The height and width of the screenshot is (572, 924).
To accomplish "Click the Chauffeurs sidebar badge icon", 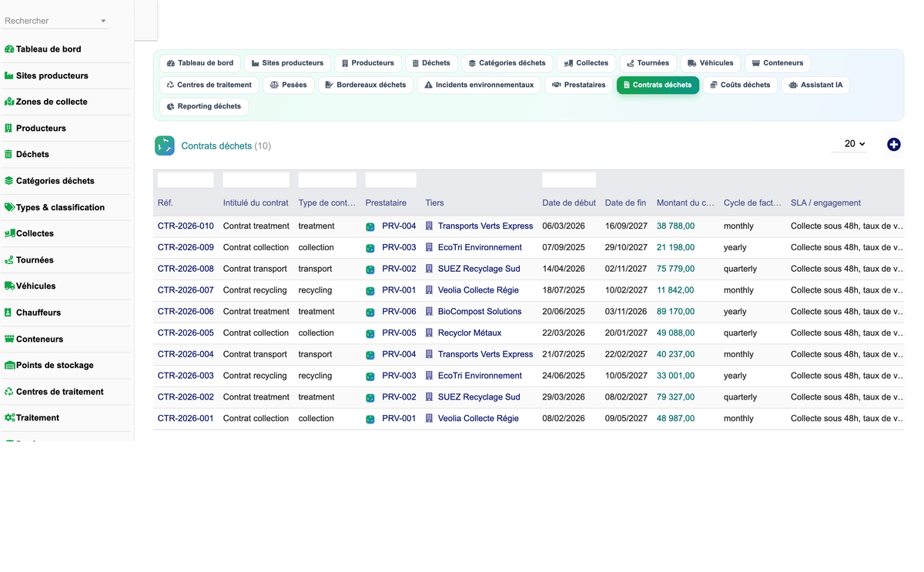I will (8, 313).
